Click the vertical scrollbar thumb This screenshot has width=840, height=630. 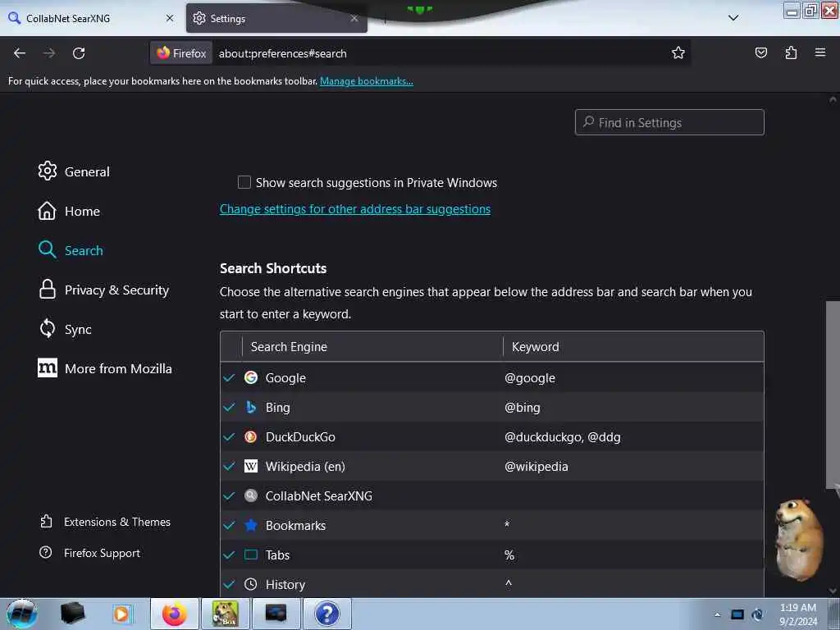tap(833, 394)
